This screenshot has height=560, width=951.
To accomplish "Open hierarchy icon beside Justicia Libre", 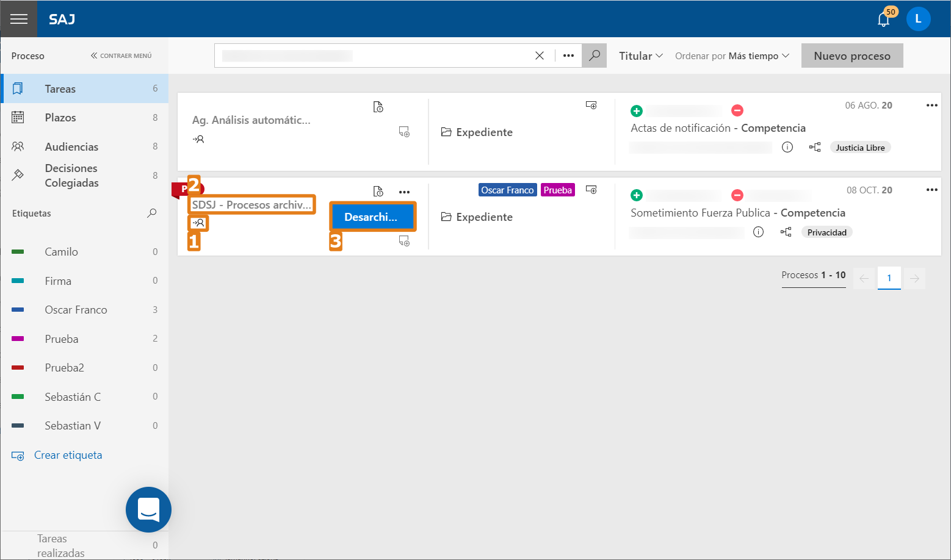I will click(x=815, y=147).
